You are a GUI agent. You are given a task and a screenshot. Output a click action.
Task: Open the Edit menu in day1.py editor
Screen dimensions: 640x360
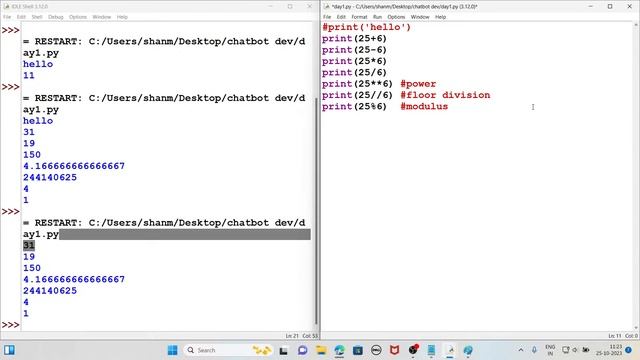[341, 17]
